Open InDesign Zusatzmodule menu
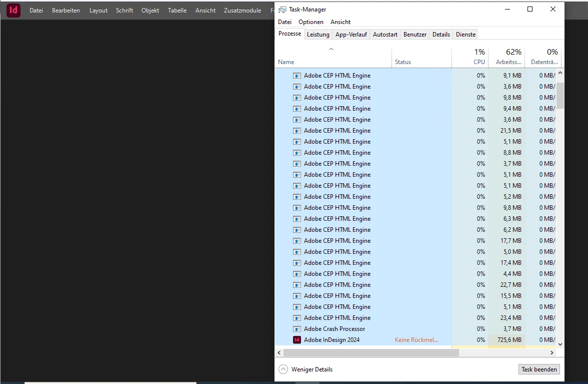The width and height of the screenshot is (588, 384). point(242,11)
